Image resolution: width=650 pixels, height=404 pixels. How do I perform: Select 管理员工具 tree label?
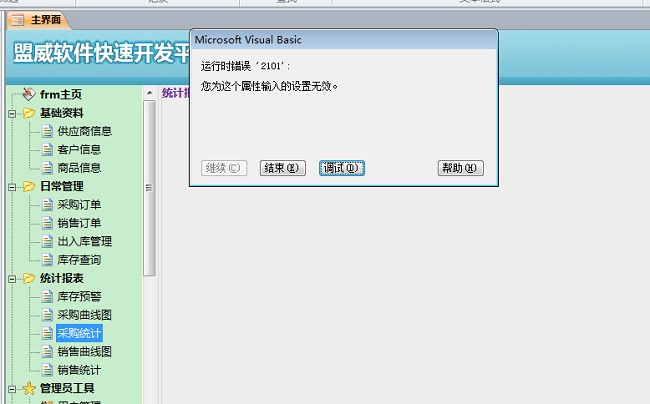67,388
